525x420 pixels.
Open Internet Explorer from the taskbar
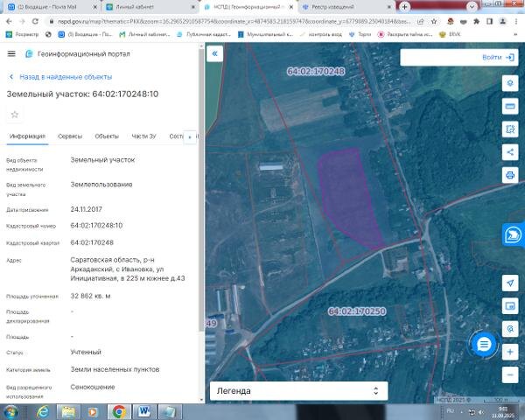click(x=43, y=411)
